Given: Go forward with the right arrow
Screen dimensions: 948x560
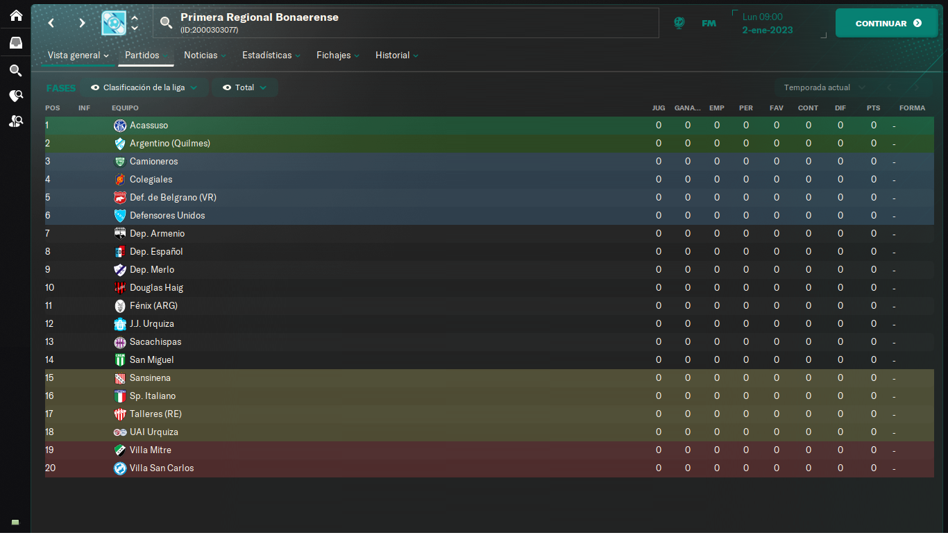Looking at the screenshot, I should point(82,23).
